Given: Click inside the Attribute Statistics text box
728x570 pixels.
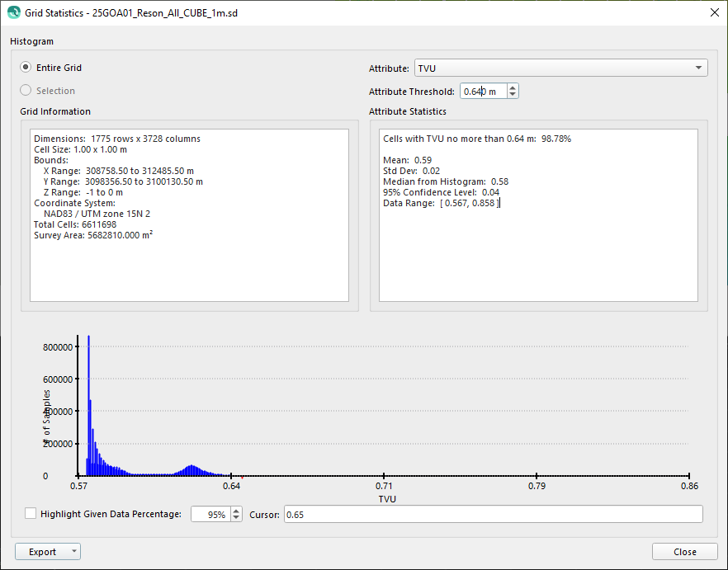Looking at the screenshot, I should point(538,214).
